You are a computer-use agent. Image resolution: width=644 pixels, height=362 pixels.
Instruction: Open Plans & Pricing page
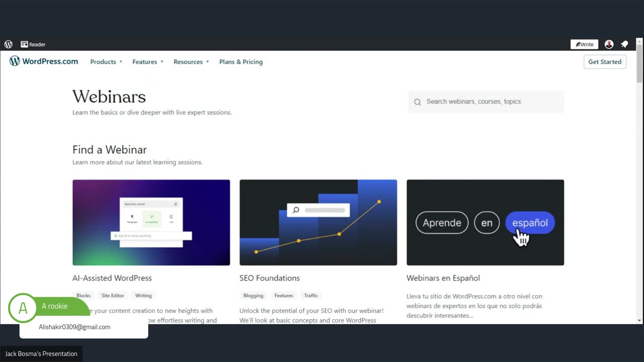click(241, 62)
